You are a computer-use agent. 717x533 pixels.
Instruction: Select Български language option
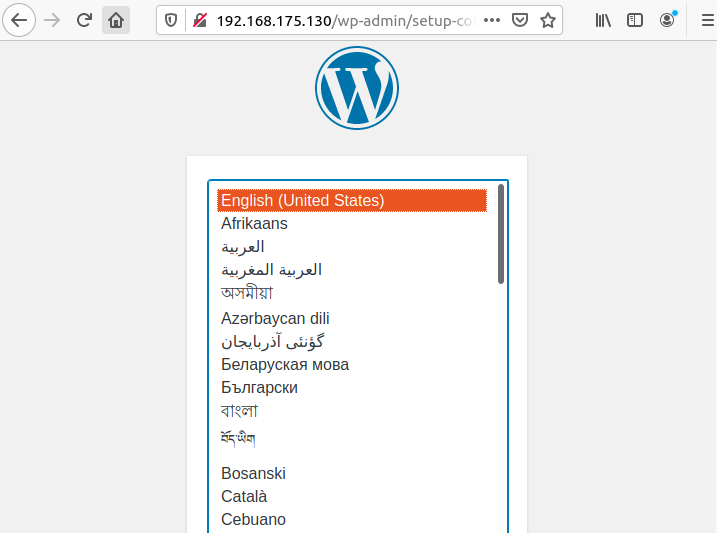tap(352, 388)
